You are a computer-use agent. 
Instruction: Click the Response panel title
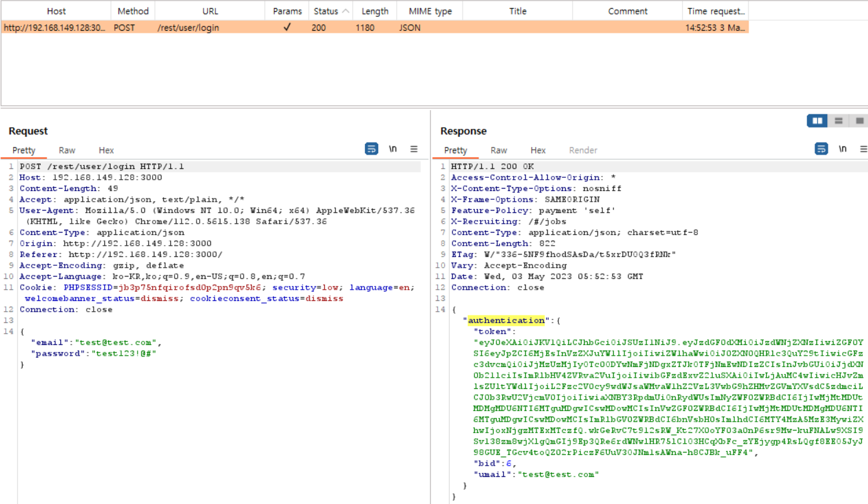464,131
